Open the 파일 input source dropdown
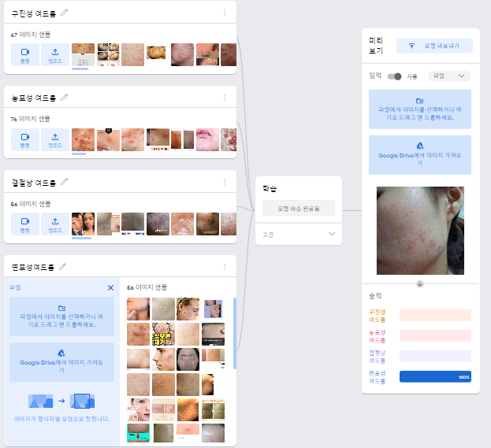This screenshot has height=448, width=491. pyautogui.click(x=449, y=76)
